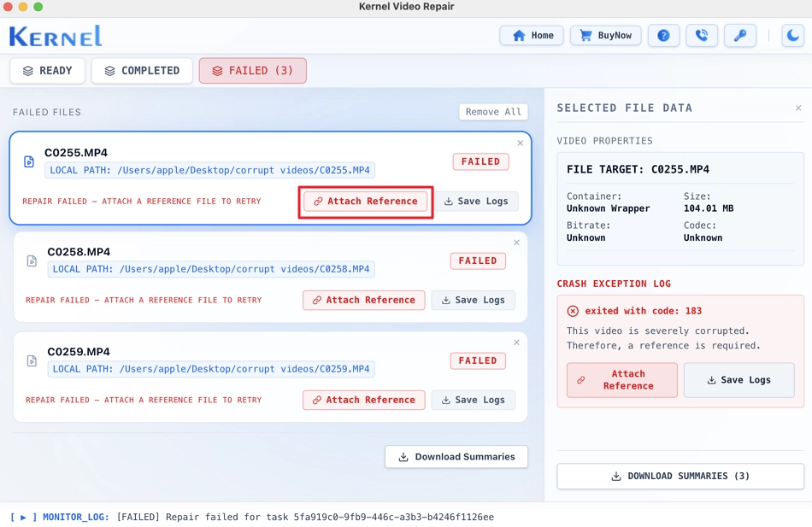
Task: Click the MONITOR_LOG play arrow icon
Action: (23, 517)
